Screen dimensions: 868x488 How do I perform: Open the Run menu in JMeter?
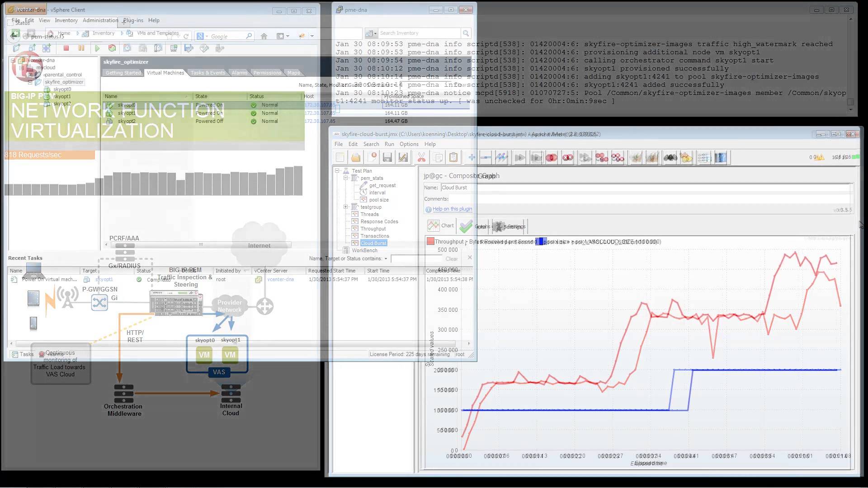click(389, 144)
